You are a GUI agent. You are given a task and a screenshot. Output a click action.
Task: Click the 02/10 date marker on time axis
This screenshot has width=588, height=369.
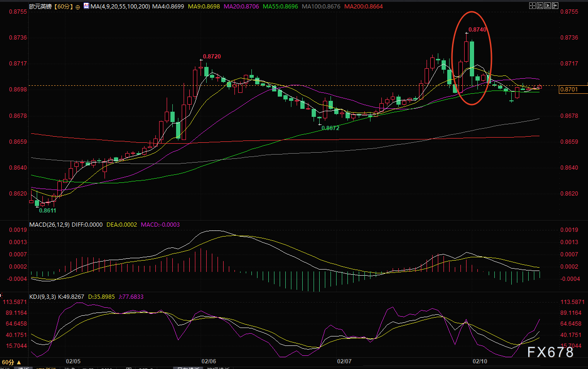[479, 361]
